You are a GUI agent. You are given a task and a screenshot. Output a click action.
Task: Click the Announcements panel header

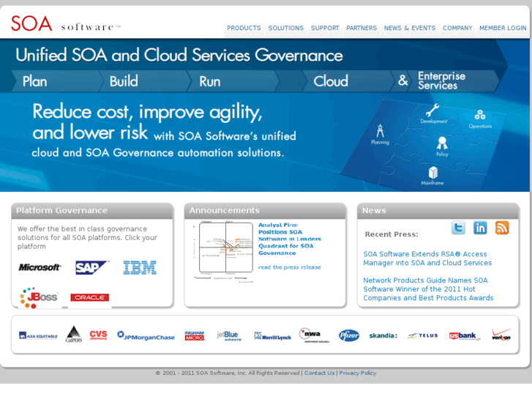coord(265,211)
